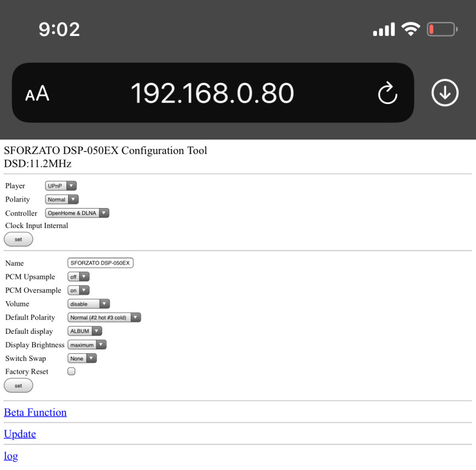Image resolution: width=476 pixels, height=470 pixels.
Task: Tap the AA reader options icon
Action: [x=37, y=93]
